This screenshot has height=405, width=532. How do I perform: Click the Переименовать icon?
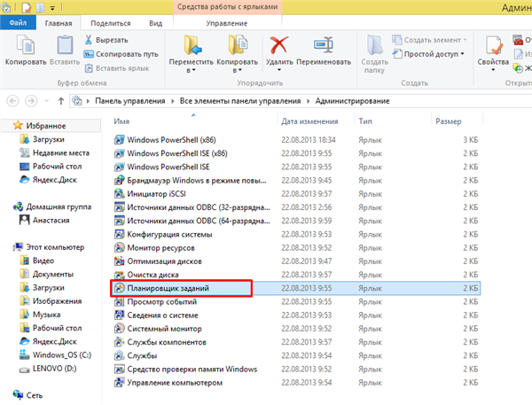point(324,45)
